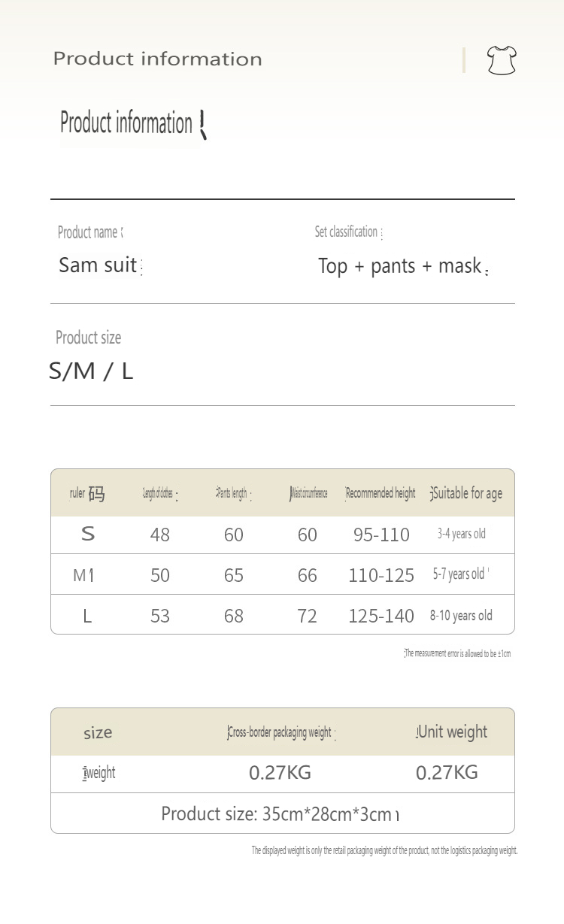Click the '8-10 years old' cell

point(461,616)
